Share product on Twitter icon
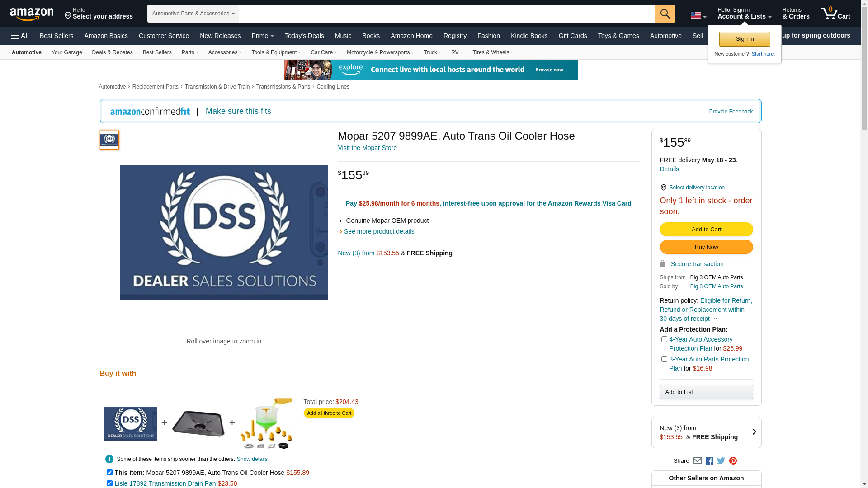This screenshot has height=488, width=868. tap(721, 461)
